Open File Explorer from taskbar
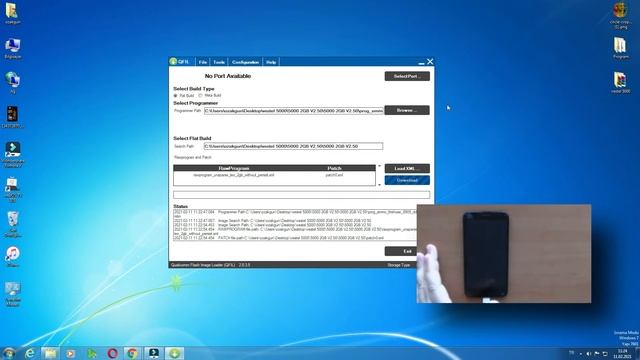Viewport: 640px width, 360px height. click(50, 353)
